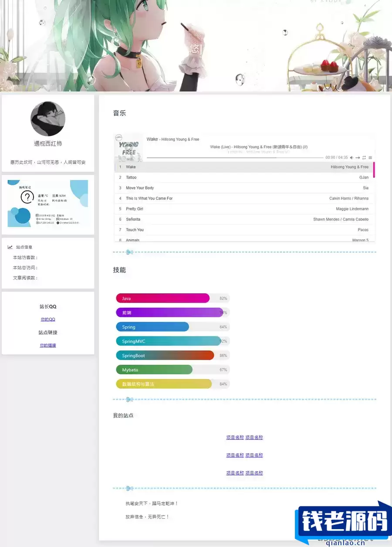
Task: Click the 我的站点 section heading
Action: 123,415
